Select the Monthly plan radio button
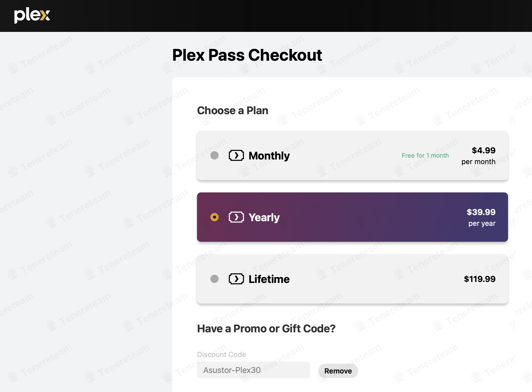Viewport: 532px width, 392px height. pos(214,155)
